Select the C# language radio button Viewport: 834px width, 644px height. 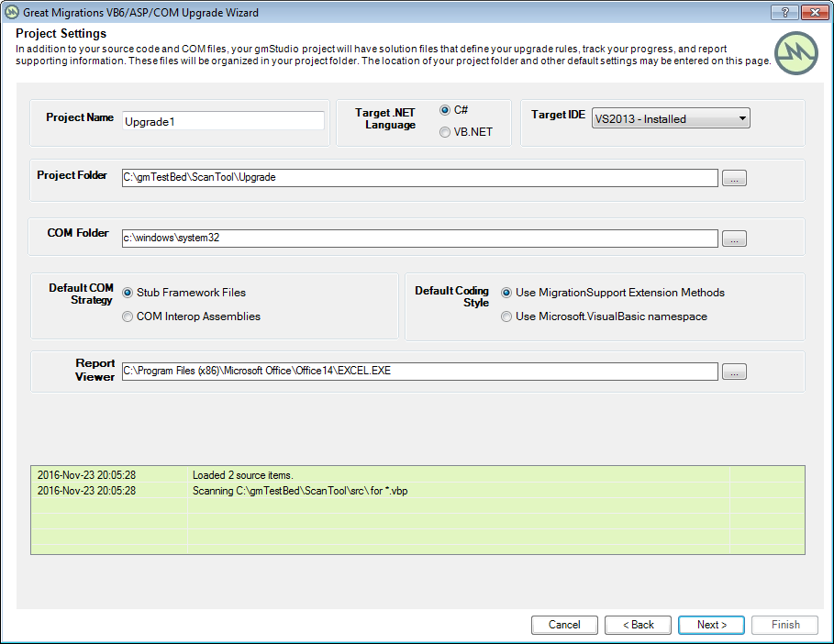(x=445, y=109)
